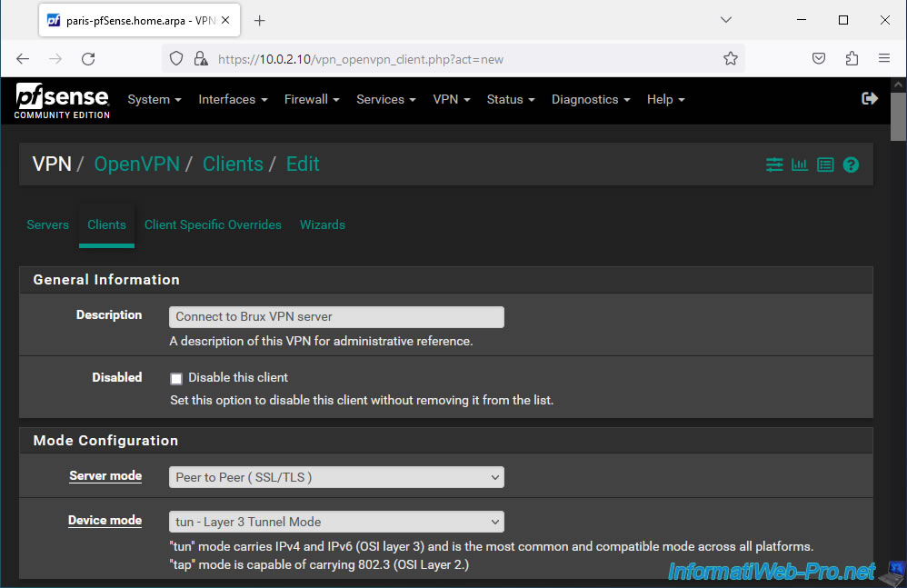This screenshot has height=588, width=907.
Task: Click the Server mode label link
Action: (105, 476)
